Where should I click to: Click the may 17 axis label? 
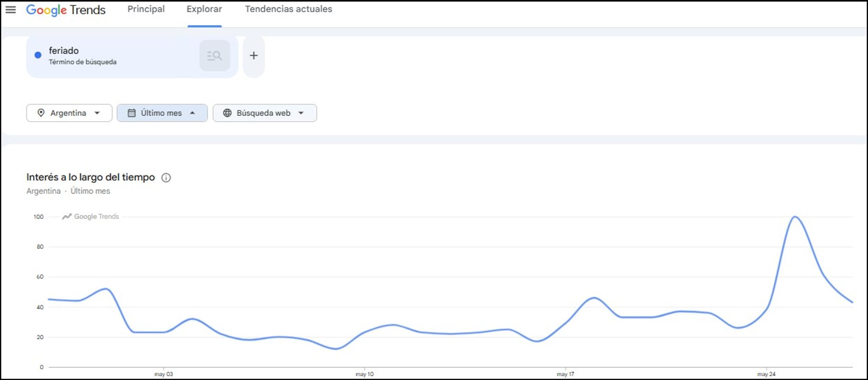[566, 374]
